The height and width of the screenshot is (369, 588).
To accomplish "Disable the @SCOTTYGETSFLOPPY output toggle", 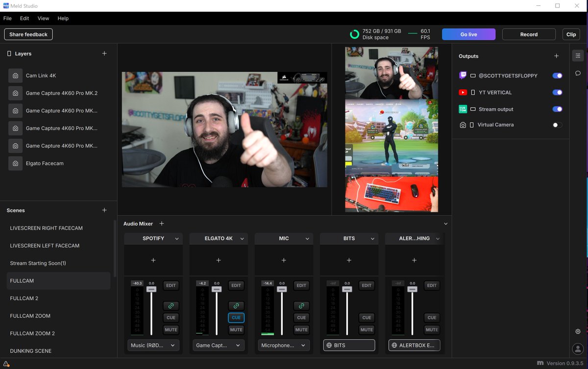I will click(x=557, y=75).
